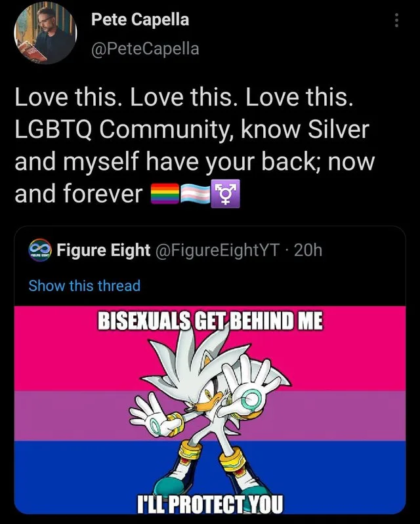Click the purple transgender symbol emoji
The image size is (420, 524).
coord(225,194)
